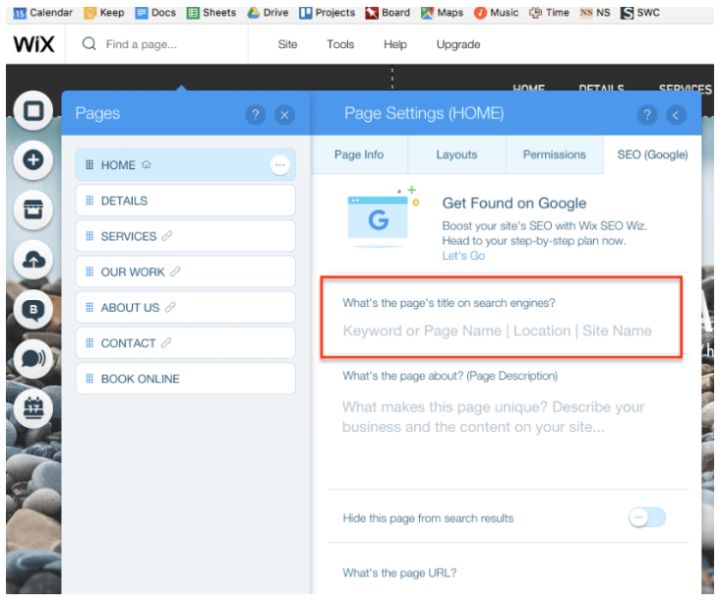Click the link icon next to CONTACT
The height and width of the screenshot is (606, 720).
[166, 342]
